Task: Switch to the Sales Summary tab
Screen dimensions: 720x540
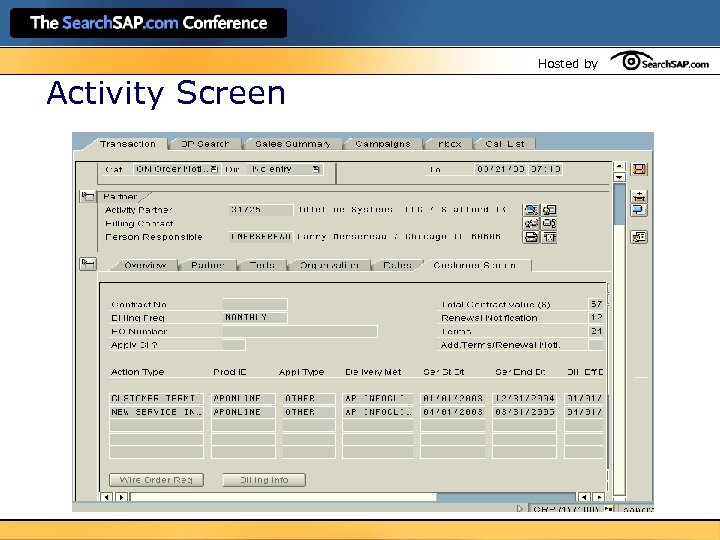Action: coord(292,144)
